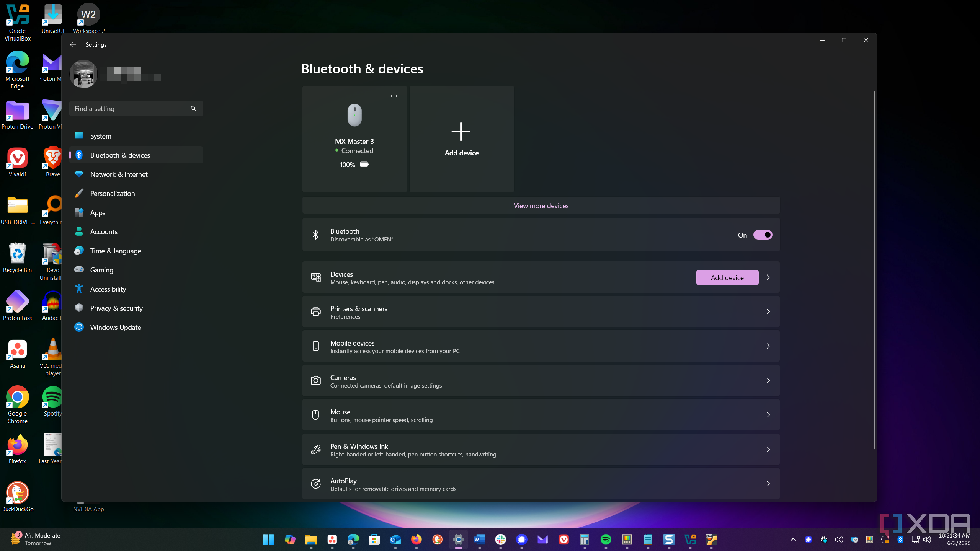This screenshot has height=551, width=980.
Task: Open File Explorer from taskbar
Action: pos(311,540)
